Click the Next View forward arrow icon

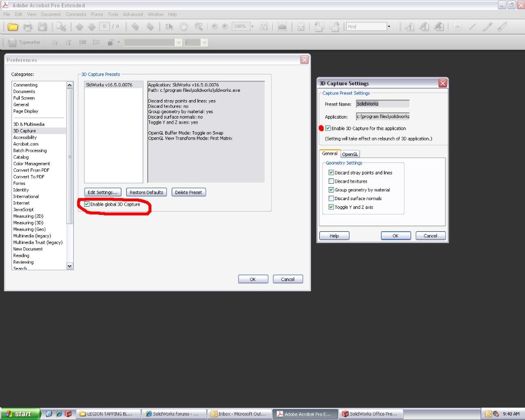150,27
